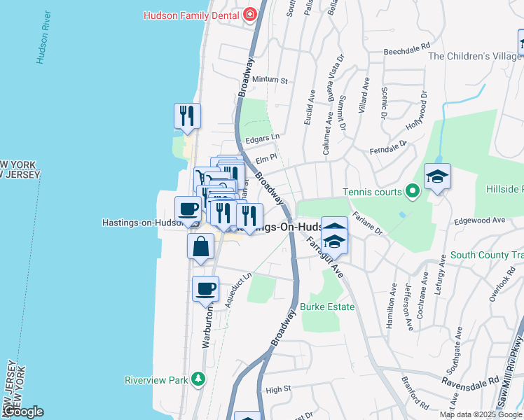Select the Edgars Ln label
524x420 pixels.
(262, 139)
